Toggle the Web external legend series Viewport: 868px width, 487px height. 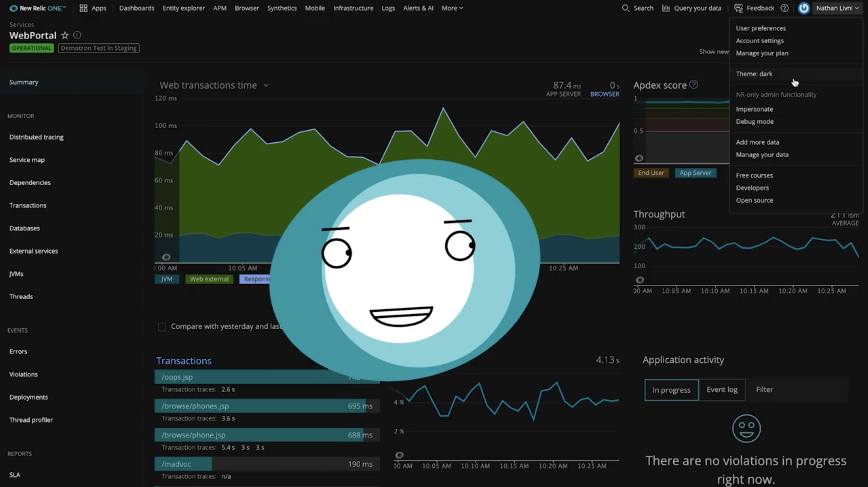pyautogui.click(x=209, y=279)
